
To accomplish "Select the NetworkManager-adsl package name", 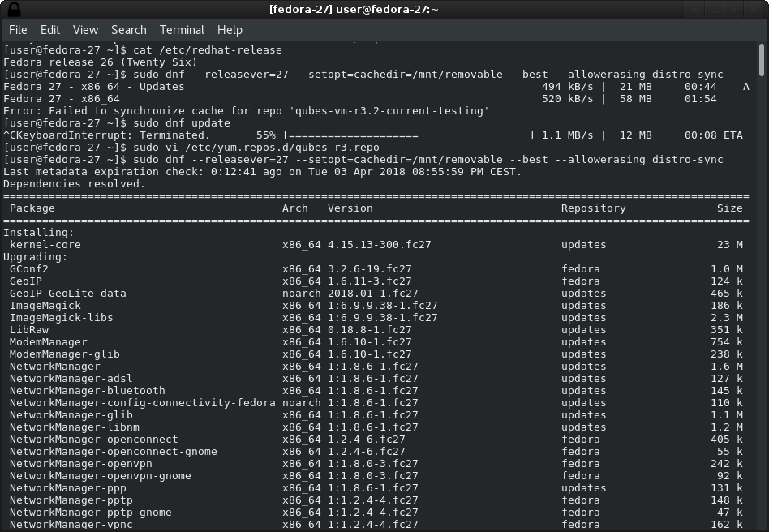I will [x=71, y=379].
